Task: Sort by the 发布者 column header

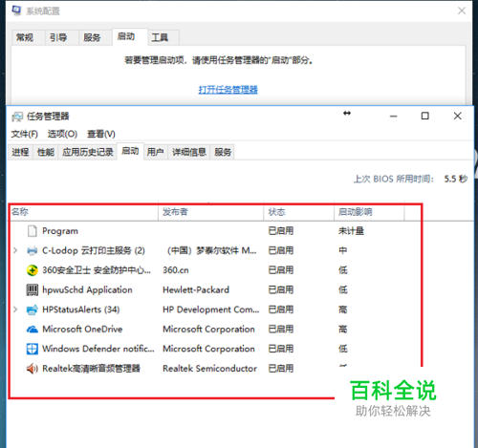Action: click(x=211, y=212)
